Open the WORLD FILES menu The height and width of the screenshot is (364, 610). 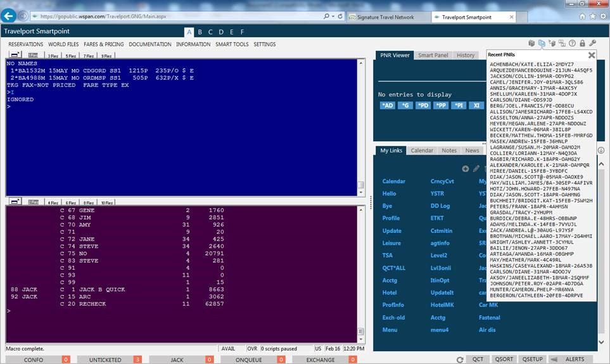click(63, 44)
